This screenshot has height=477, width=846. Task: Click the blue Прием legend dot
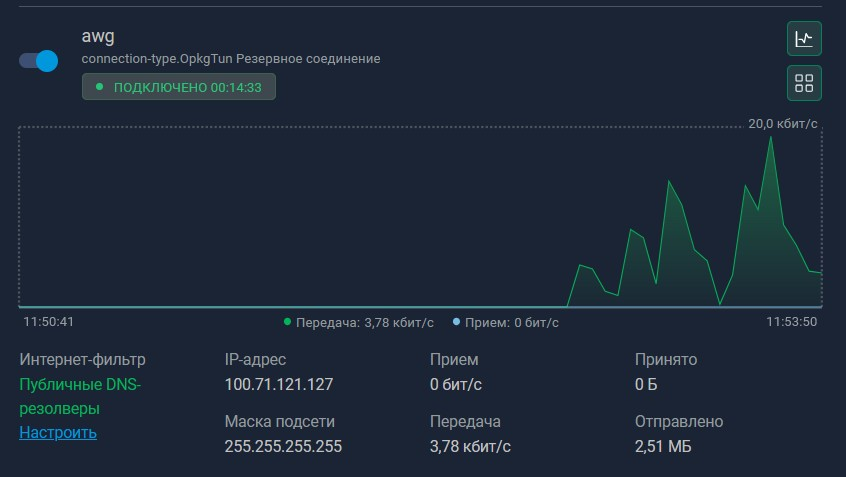click(457, 322)
